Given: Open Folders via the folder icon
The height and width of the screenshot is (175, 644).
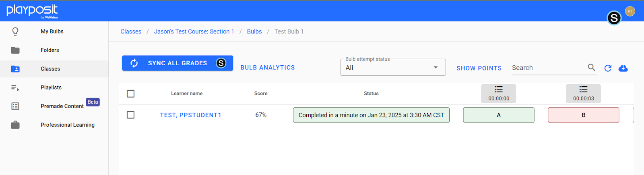Looking at the screenshot, I should pyautogui.click(x=15, y=50).
